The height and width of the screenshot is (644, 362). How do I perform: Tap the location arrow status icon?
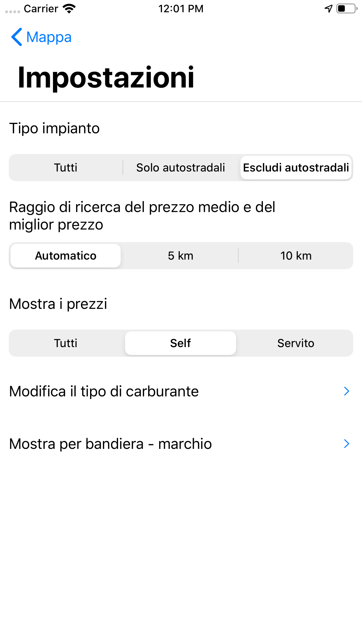[x=328, y=9]
